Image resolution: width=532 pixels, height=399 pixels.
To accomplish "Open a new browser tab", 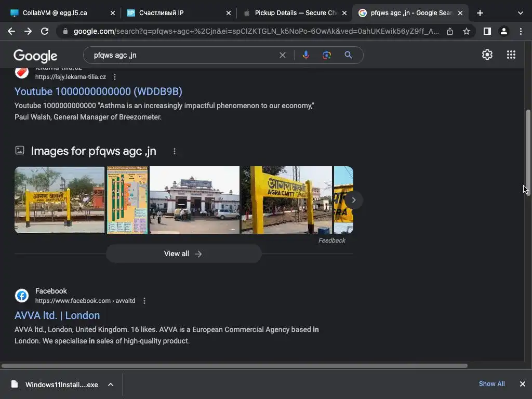I will coord(480,13).
